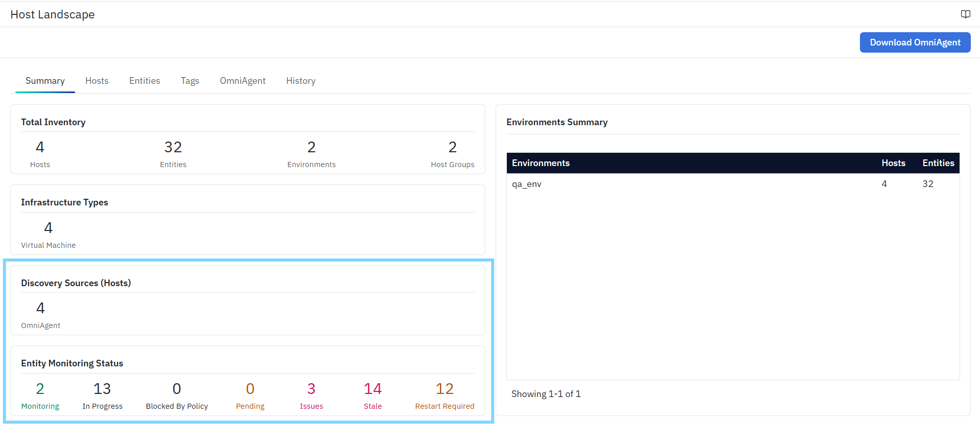
Task: View the History tab
Action: (x=301, y=81)
